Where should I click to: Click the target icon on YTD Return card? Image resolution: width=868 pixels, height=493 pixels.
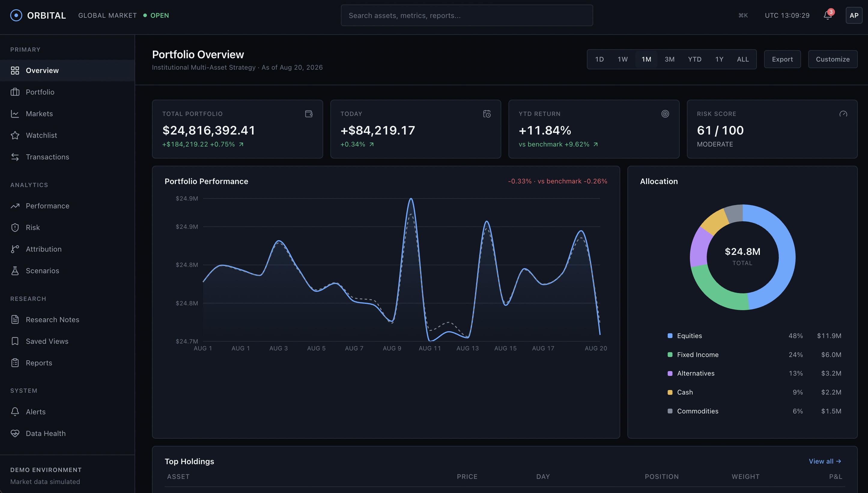[665, 114]
